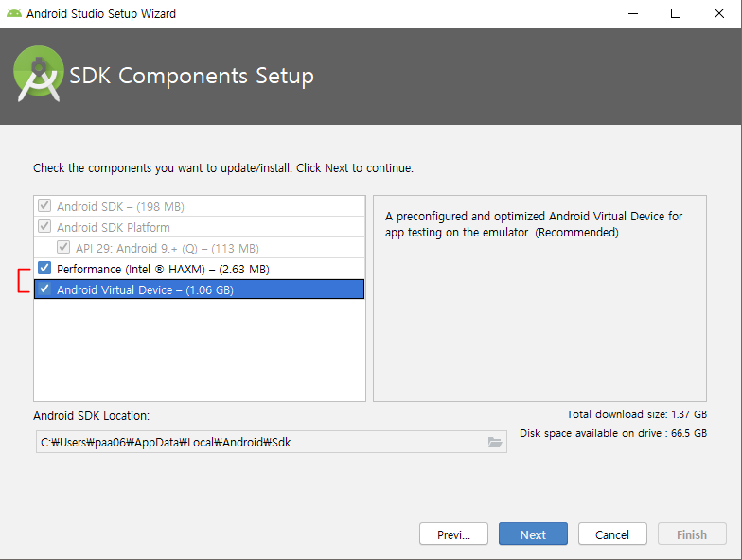Close the Setup Wizard window
Screen dimensions: 742x560
(x=719, y=13)
